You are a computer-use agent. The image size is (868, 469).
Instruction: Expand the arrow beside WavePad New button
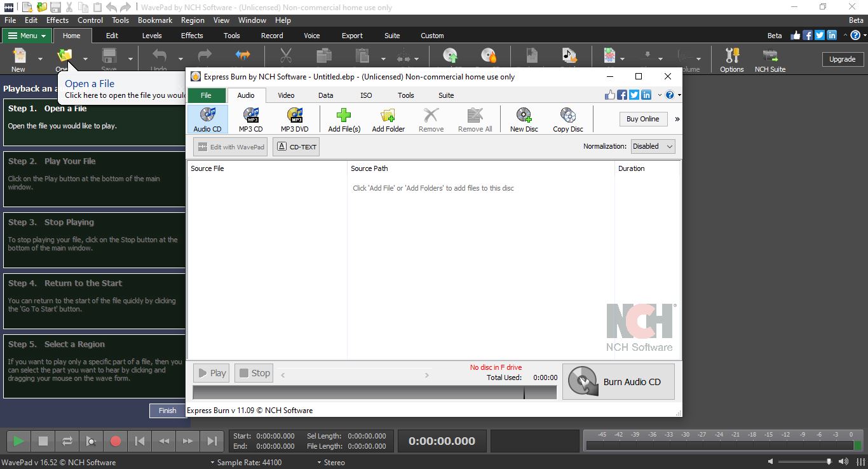(40, 59)
